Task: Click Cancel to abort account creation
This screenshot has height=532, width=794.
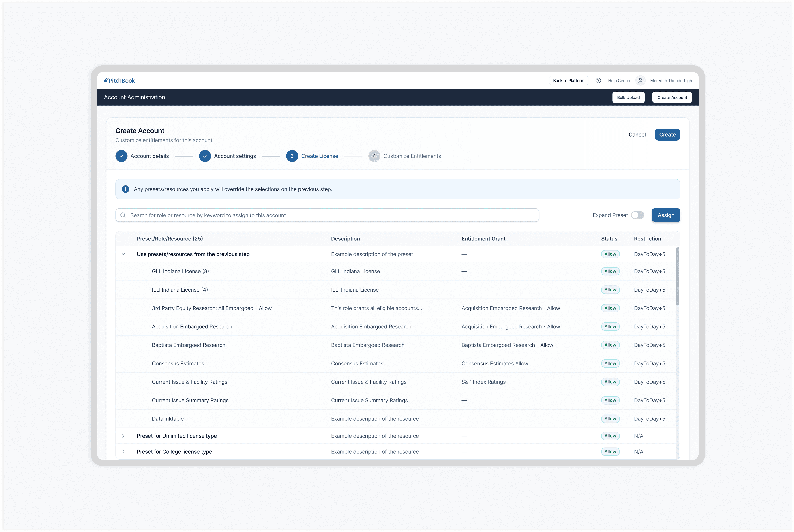Action: click(x=637, y=135)
